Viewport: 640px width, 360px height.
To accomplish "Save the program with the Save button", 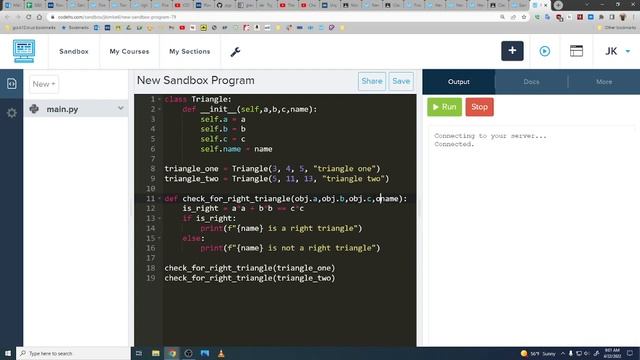I will pos(401,81).
